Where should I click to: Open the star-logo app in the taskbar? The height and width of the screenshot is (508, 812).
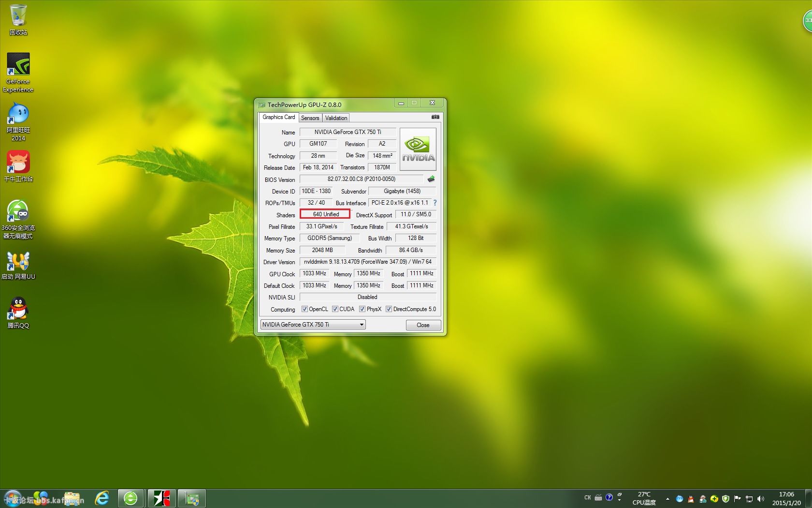(x=161, y=498)
